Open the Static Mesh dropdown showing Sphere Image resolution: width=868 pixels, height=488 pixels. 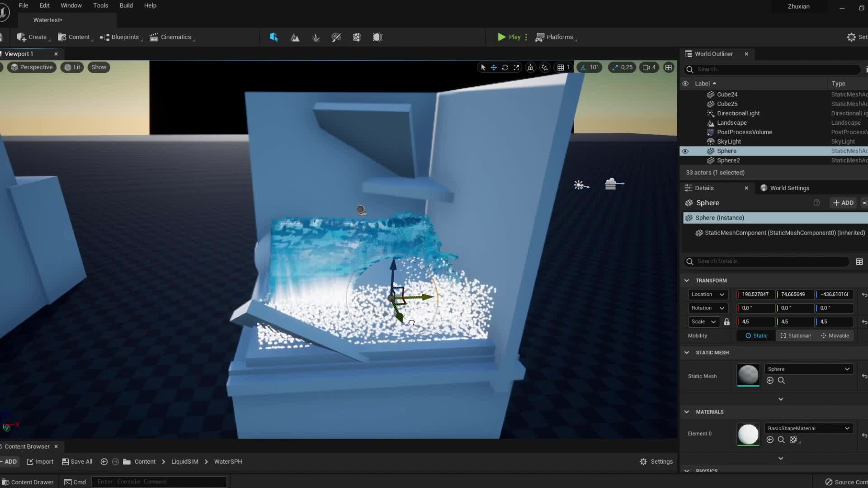808,369
